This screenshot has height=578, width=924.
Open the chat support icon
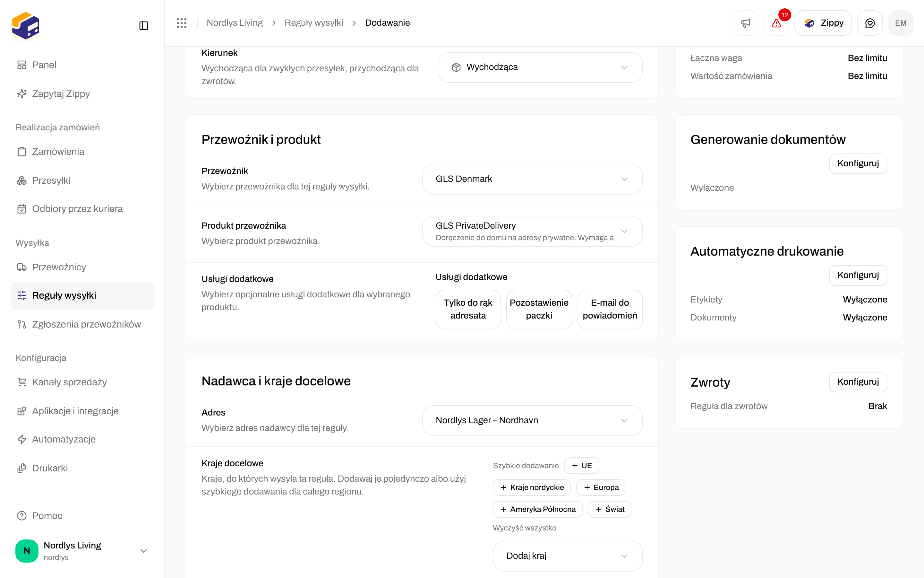[870, 23]
